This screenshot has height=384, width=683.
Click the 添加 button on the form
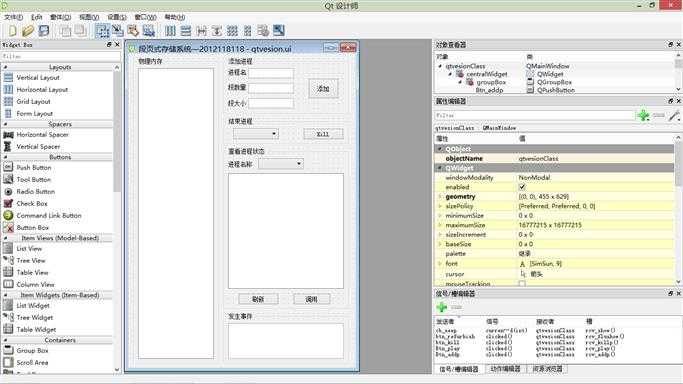point(323,88)
